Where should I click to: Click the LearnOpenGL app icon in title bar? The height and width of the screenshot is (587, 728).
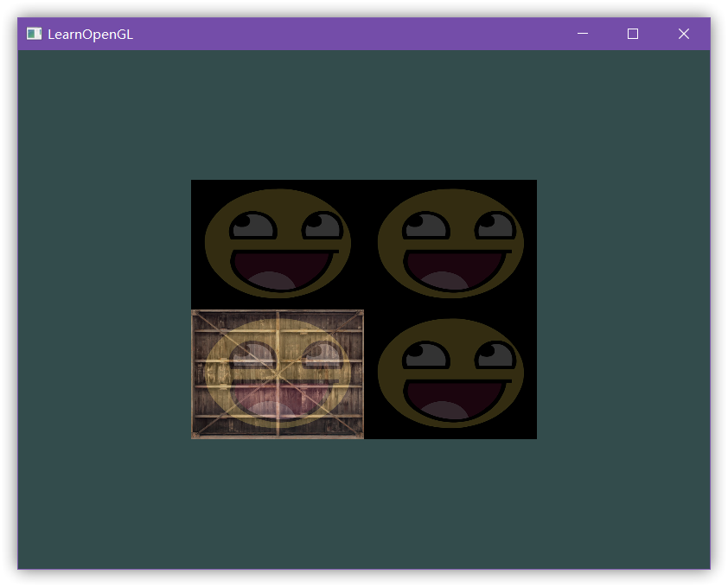coord(34,34)
